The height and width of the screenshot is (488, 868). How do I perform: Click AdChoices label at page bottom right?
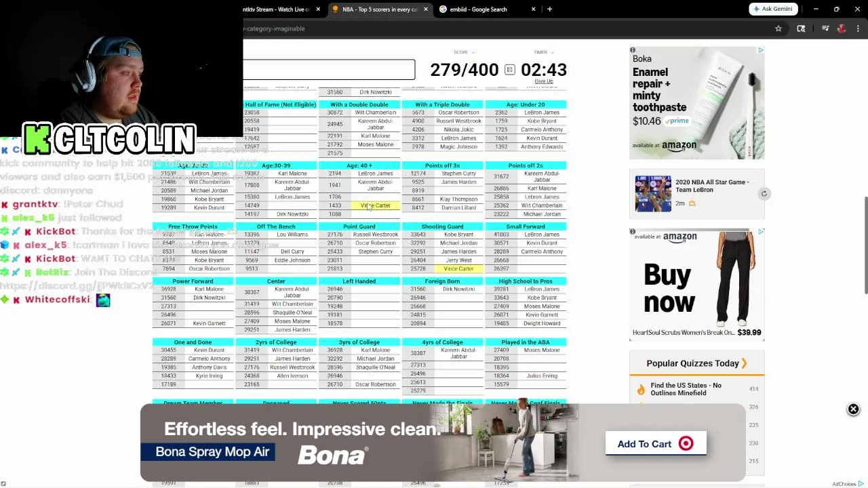coord(848,484)
